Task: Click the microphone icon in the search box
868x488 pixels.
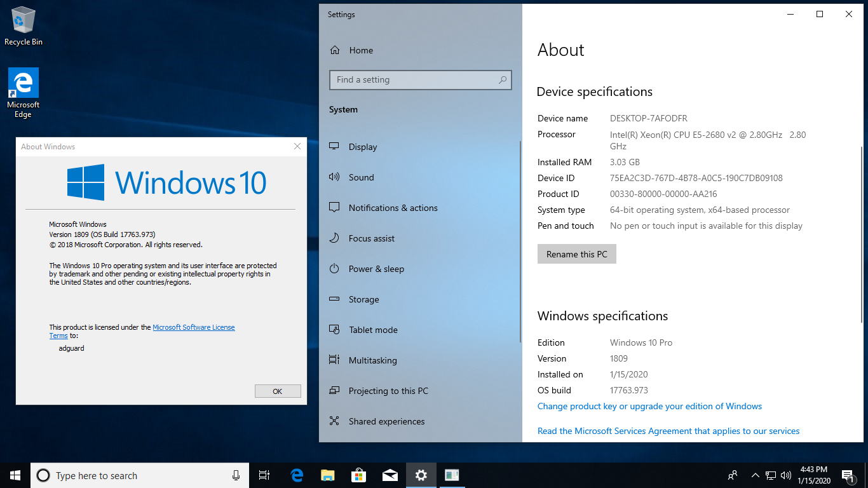Action: pyautogui.click(x=236, y=475)
